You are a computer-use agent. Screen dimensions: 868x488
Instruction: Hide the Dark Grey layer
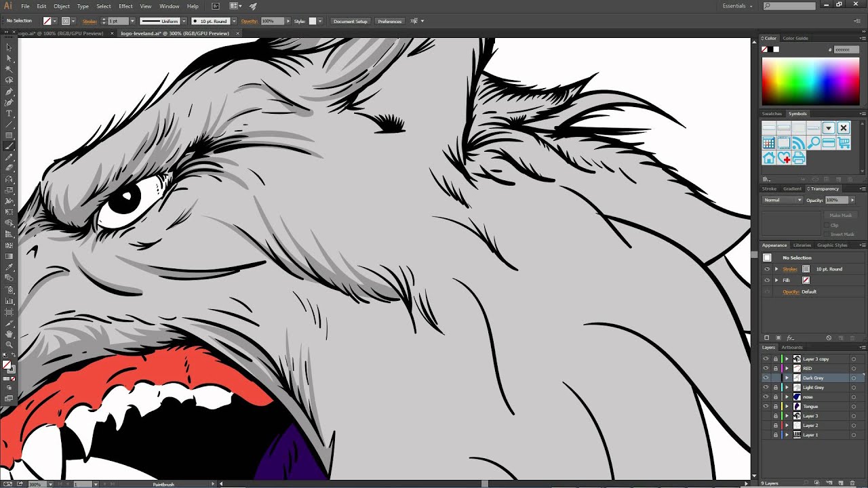point(766,378)
